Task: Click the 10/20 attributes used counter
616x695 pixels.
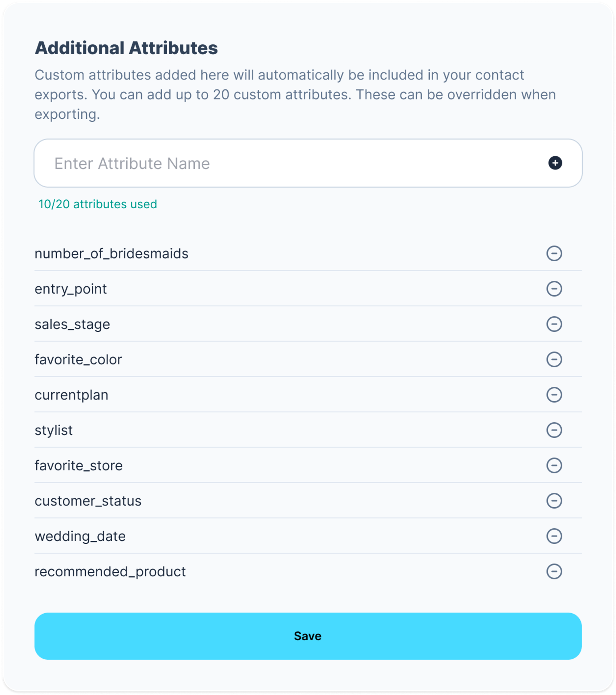Action: pos(98,204)
